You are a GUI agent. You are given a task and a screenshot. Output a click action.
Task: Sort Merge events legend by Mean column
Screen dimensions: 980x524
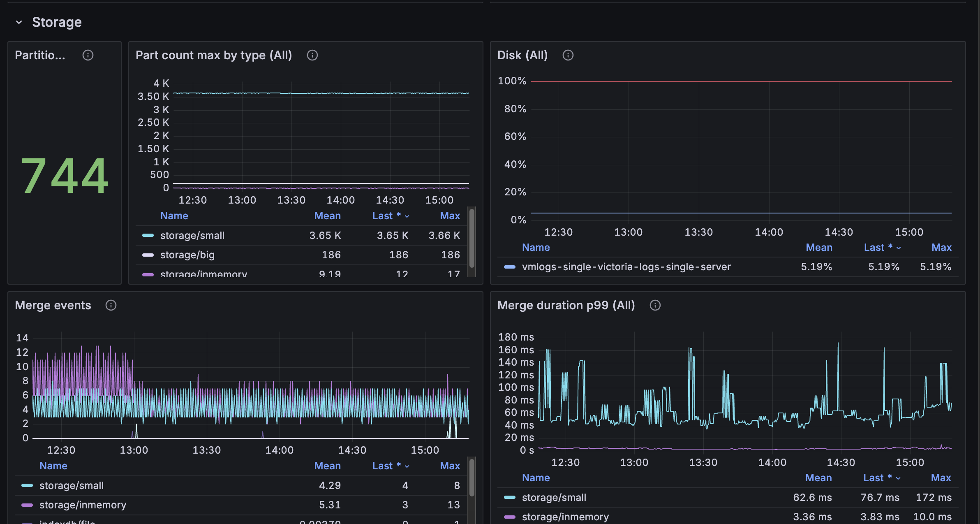pyautogui.click(x=327, y=466)
